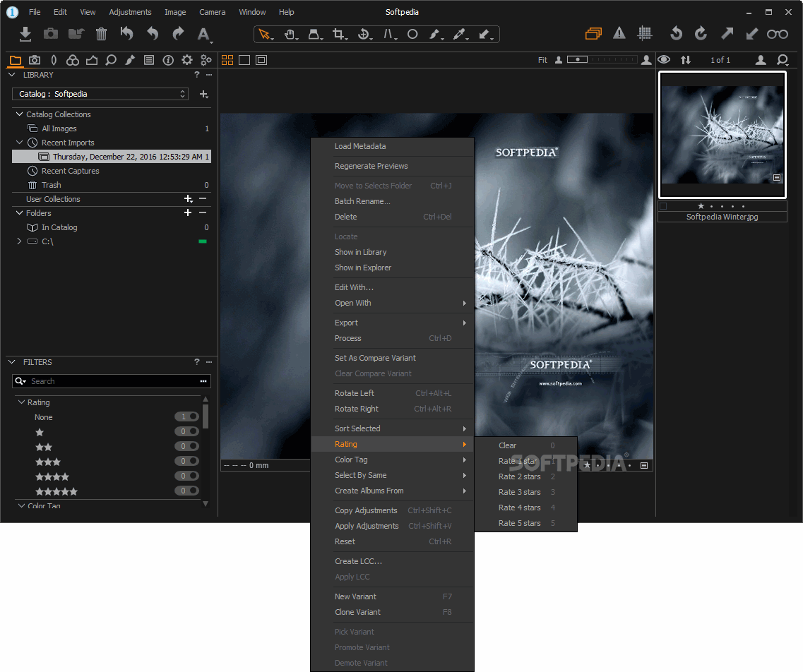The width and height of the screenshot is (803, 672).
Task: Open the Color tool tab icon
Action: click(73, 60)
